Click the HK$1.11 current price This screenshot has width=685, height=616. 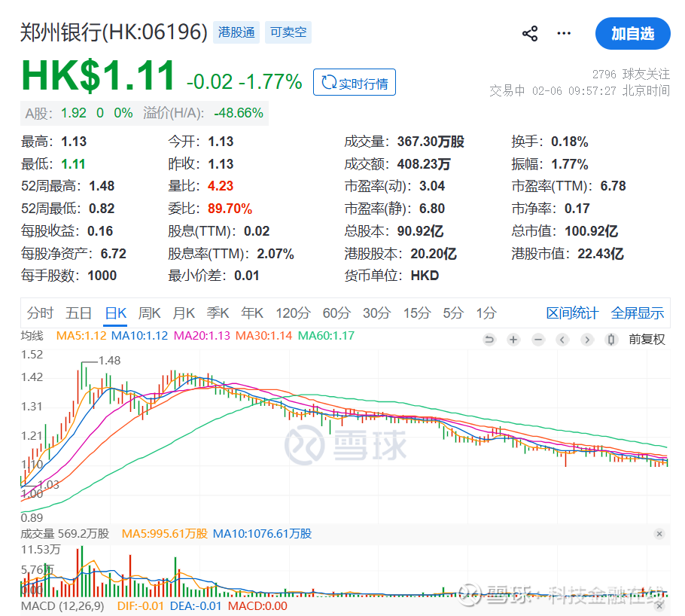coord(98,75)
